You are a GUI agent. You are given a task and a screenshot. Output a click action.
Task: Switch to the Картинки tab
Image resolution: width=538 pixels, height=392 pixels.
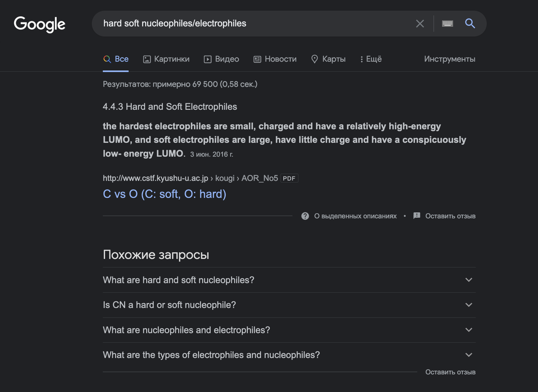point(166,59)
